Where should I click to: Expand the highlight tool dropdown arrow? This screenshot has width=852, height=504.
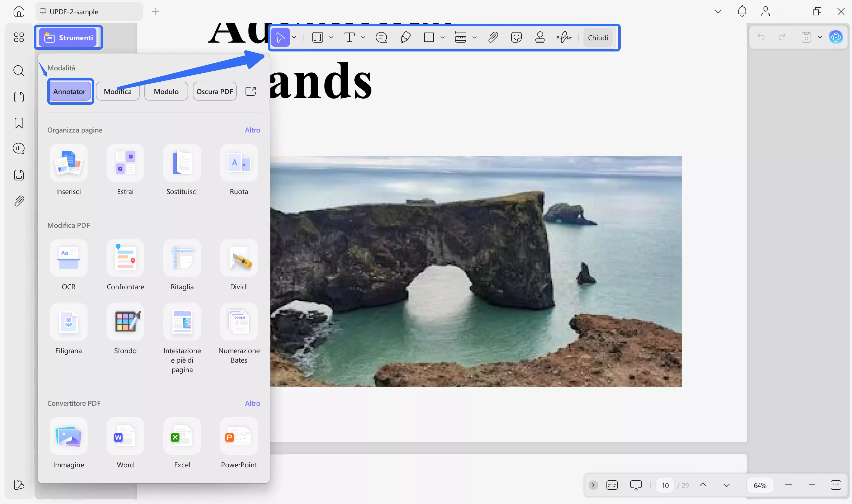pyautogui.click(x=331, y=37)
